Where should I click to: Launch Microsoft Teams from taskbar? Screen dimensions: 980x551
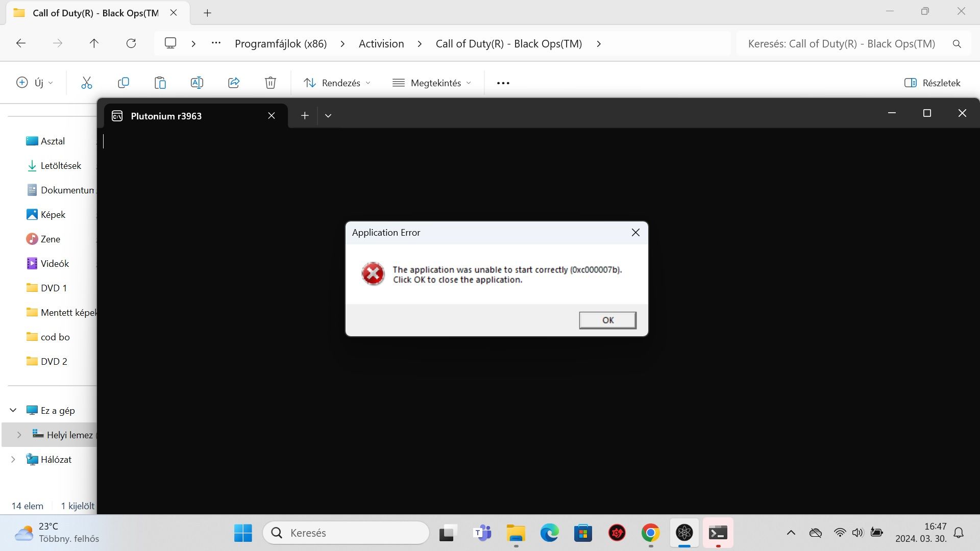pyautogui.click(x=482, y=533)
